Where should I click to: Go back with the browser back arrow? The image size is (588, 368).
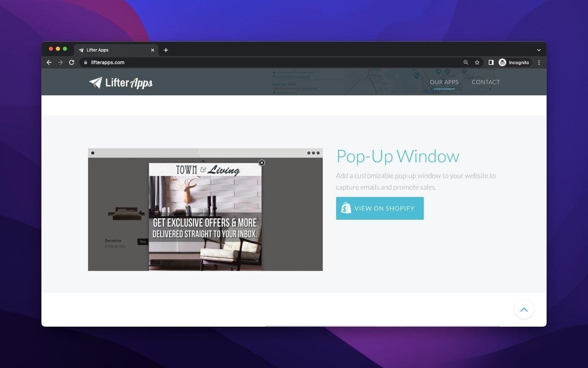click(x=49, y=62)
